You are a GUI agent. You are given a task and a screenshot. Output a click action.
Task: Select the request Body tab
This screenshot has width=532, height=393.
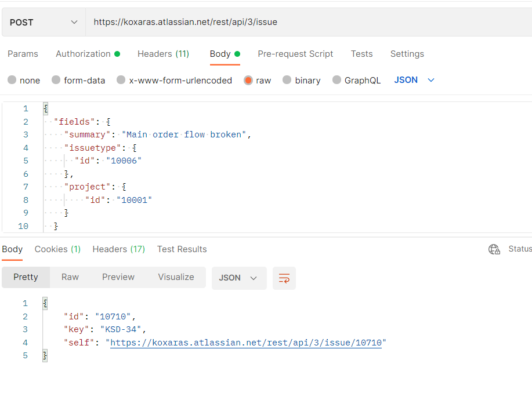(225, 54)
